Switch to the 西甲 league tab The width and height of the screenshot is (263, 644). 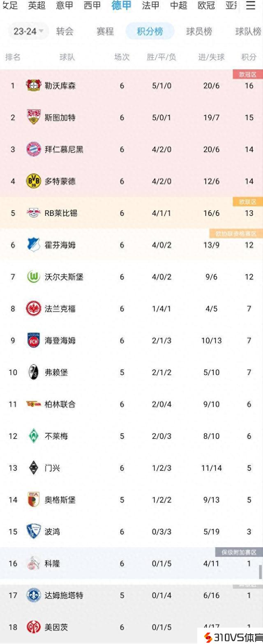pos(92,5)
